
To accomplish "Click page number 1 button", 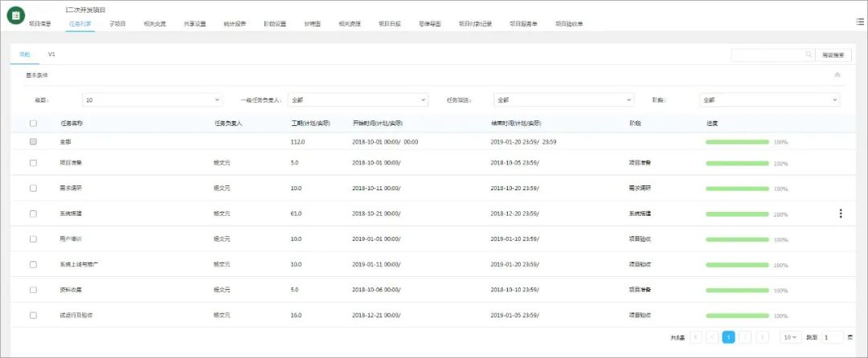I will click(728, 337).
